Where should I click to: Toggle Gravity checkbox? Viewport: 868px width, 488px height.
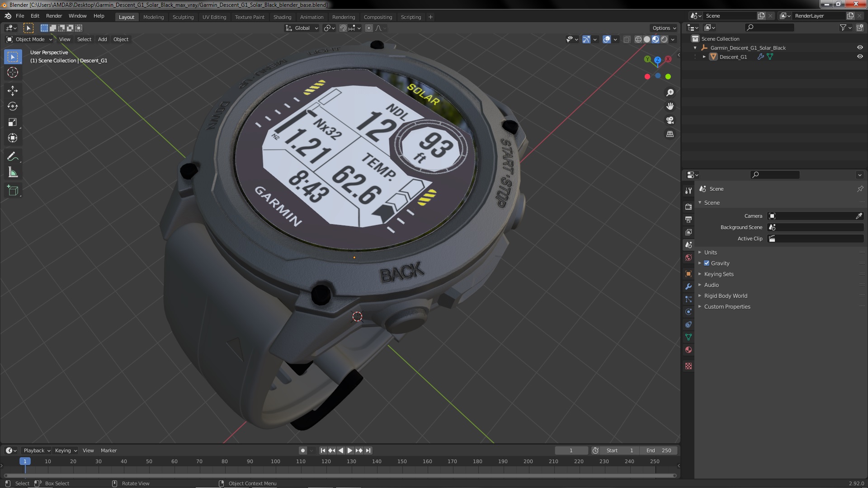[707, 263]
